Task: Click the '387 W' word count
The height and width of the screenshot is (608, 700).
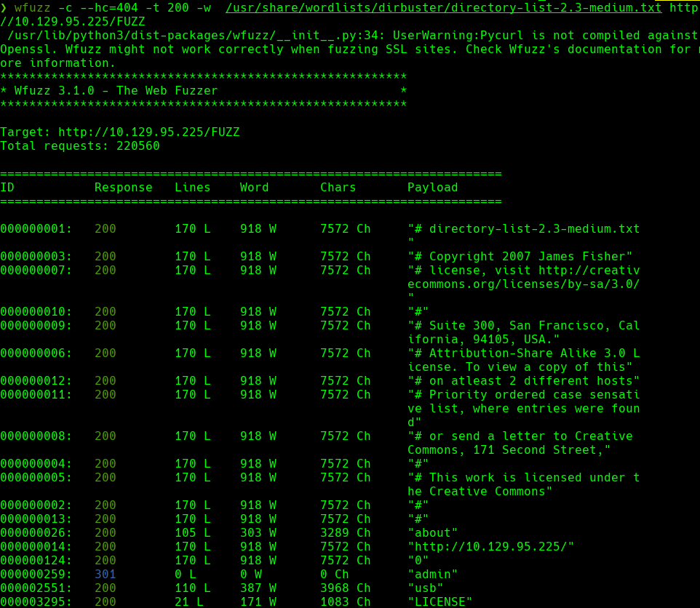Action: click(258, 588)
